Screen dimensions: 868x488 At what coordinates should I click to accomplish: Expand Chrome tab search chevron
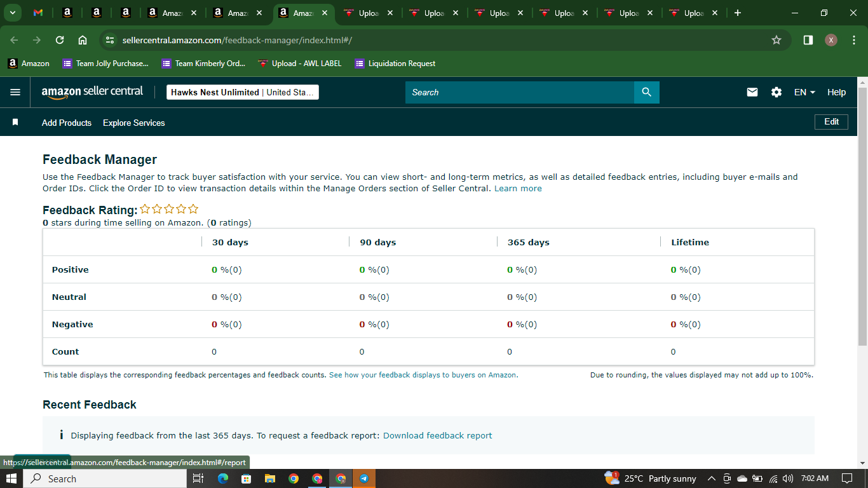click(12, 13)
